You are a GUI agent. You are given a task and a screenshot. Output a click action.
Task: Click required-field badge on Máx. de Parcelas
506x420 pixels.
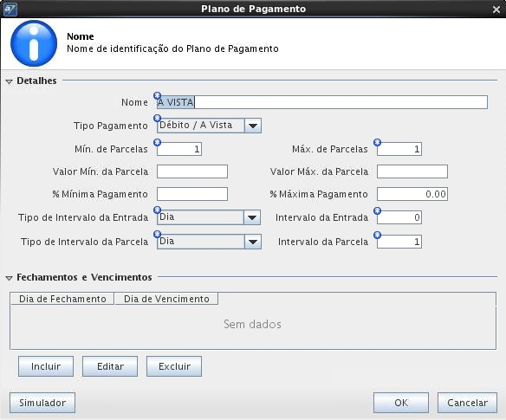[377, 142]
